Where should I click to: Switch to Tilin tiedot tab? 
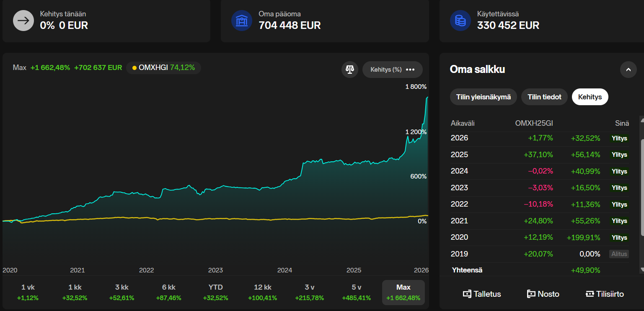(x=544, y=97)
